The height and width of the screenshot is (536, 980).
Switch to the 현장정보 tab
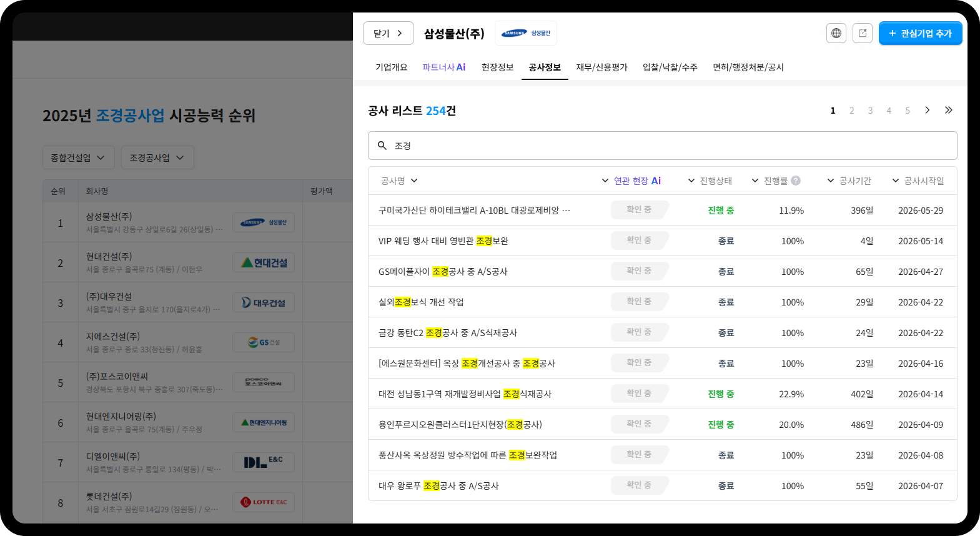coord(497,67)
